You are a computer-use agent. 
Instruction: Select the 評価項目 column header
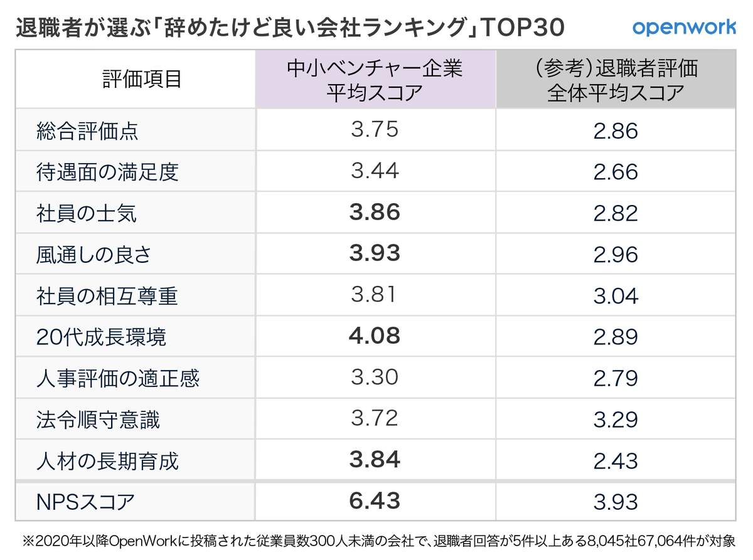(142, 80)
